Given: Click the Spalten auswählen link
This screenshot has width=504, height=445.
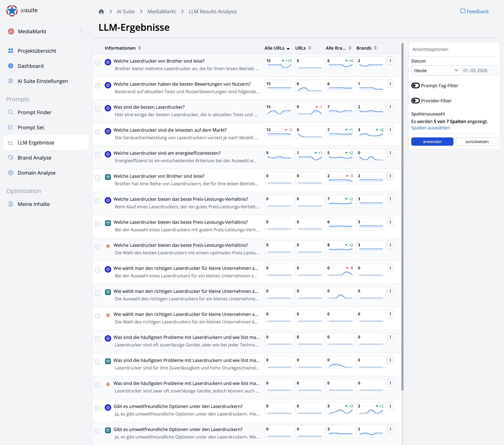Looking at the screenshot, I should [x=430, y=128].
